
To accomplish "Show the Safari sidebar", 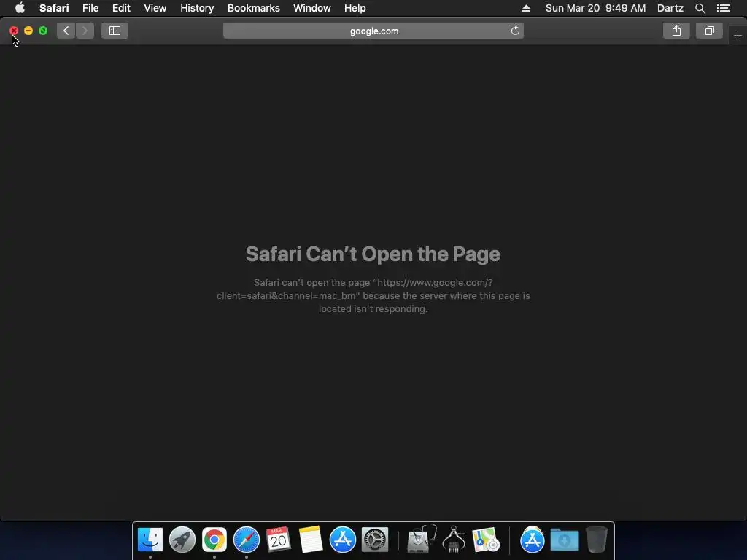I will [x=115, y=31].
